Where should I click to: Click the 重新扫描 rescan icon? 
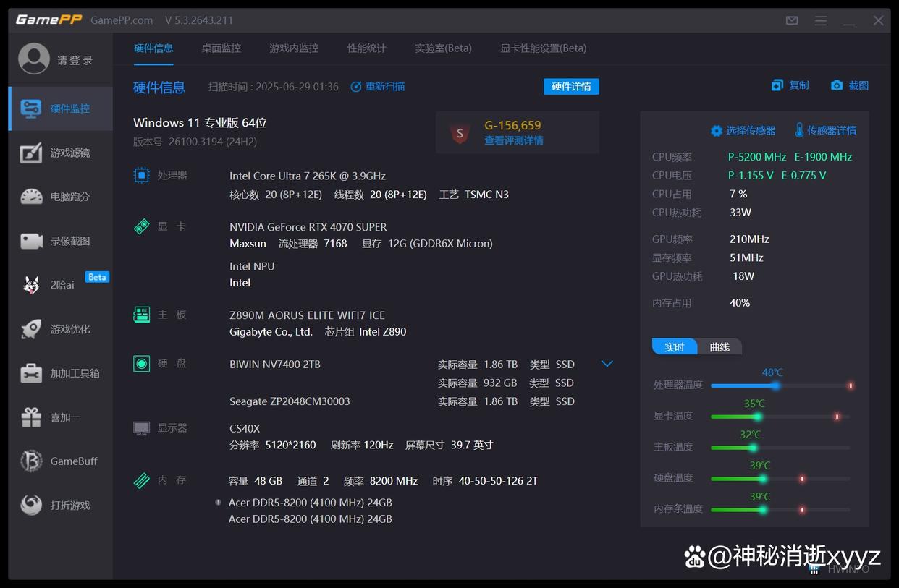(356, 87)
